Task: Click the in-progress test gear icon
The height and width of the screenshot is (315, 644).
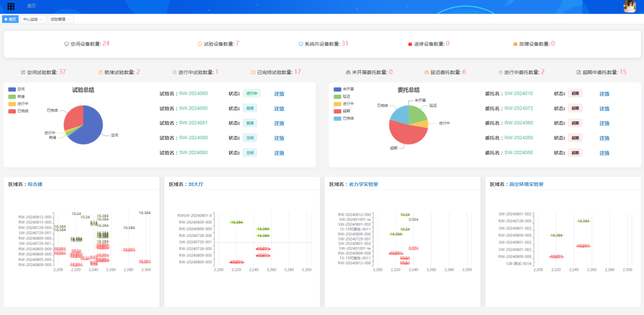Action: click(x=174, y=72)
